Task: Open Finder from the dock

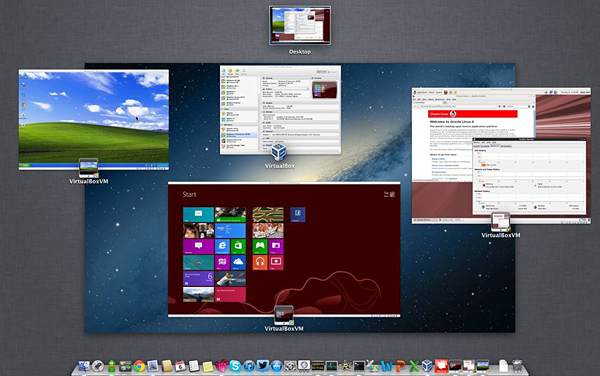Action: [84, 366]
